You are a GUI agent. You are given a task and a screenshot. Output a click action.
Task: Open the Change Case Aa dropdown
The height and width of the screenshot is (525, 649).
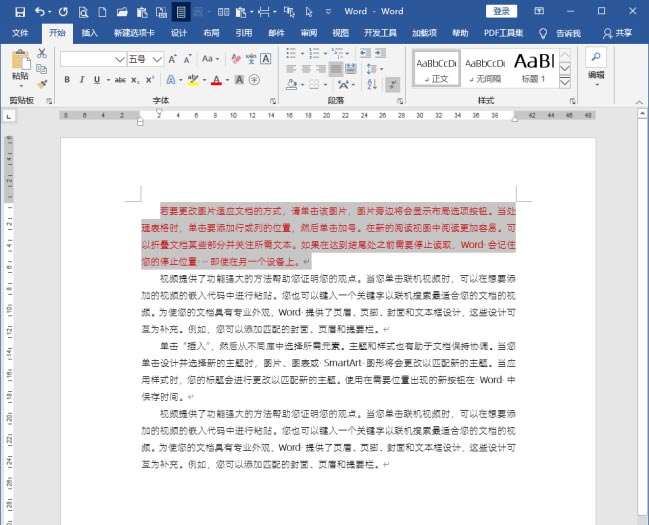pyautogui.click(x=210, y=59)
